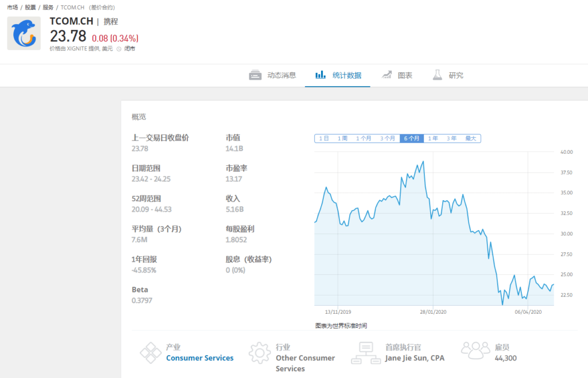Click the chart peak near 40.00
588x378 pixels.
(423, 162)
